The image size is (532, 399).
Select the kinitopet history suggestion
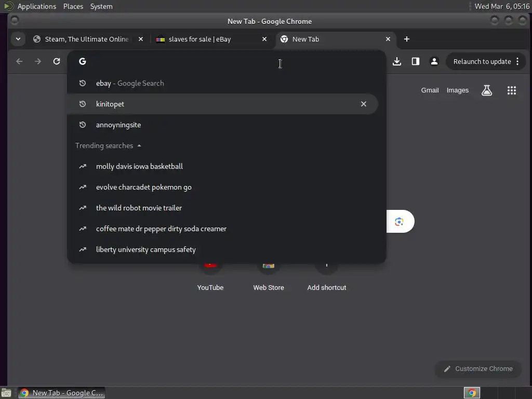coord(222,104)
